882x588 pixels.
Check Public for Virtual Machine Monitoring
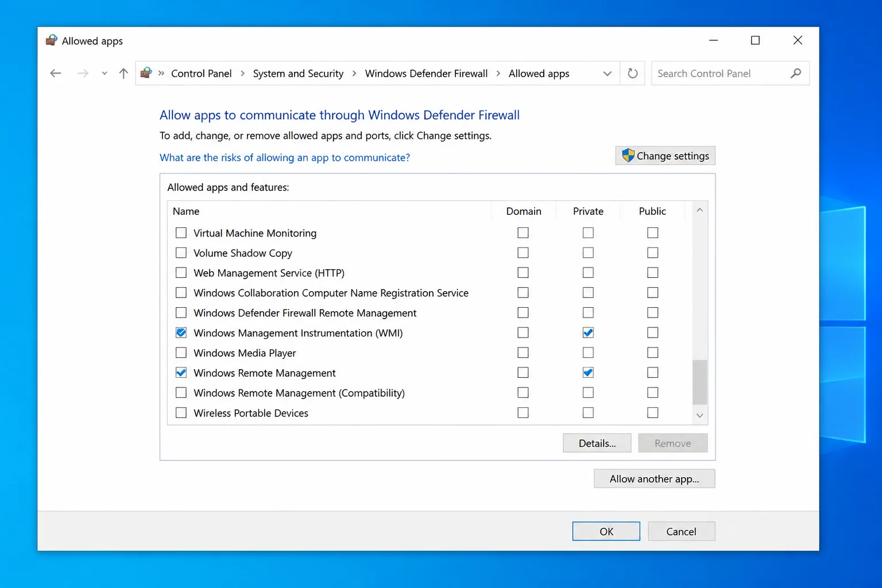(x=652, y=233)
